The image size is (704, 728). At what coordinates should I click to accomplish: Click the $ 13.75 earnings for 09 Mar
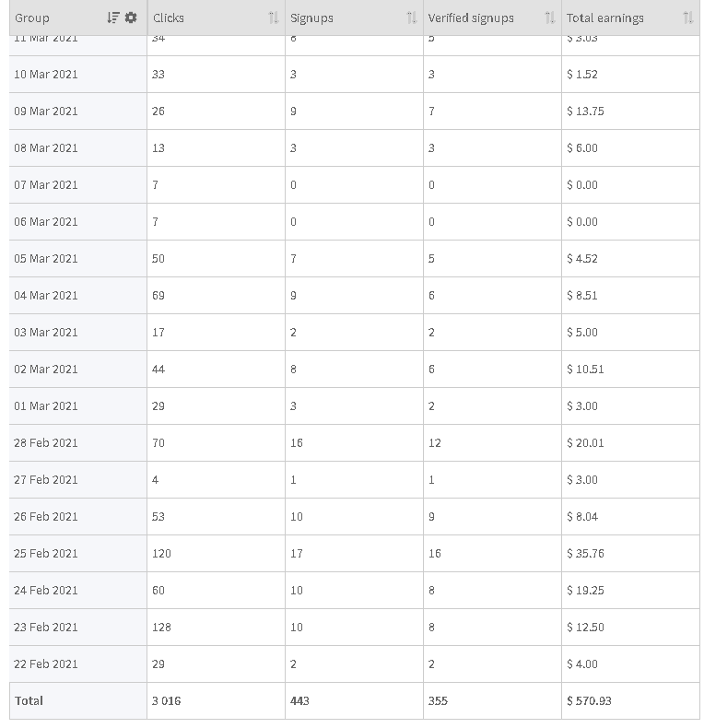tap(630, 112)
